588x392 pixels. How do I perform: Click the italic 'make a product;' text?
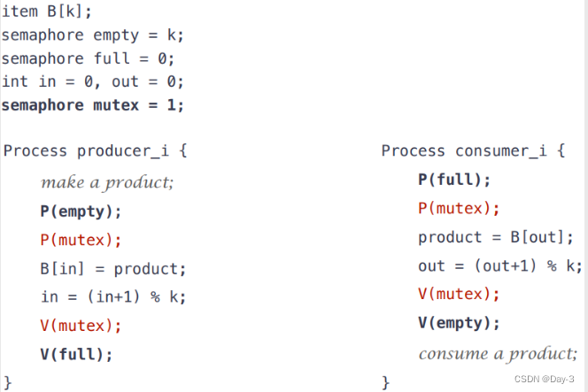[x=107, y=182]
